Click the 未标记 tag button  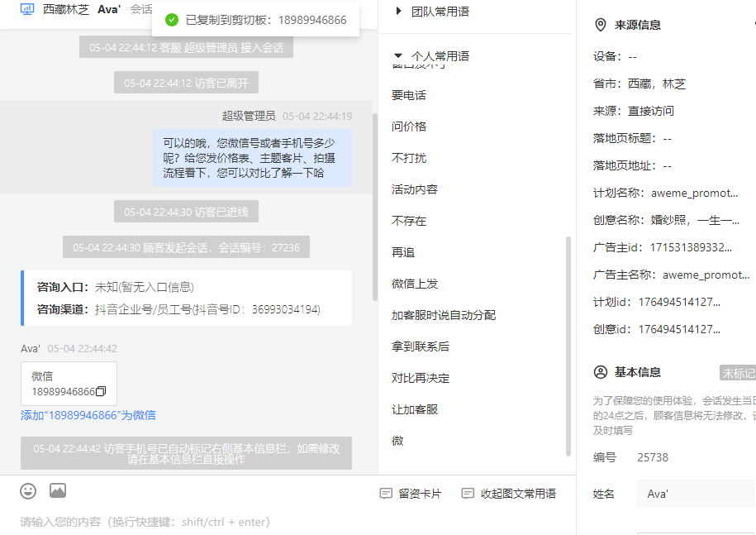pyautogui.click(x=738, y=373)
